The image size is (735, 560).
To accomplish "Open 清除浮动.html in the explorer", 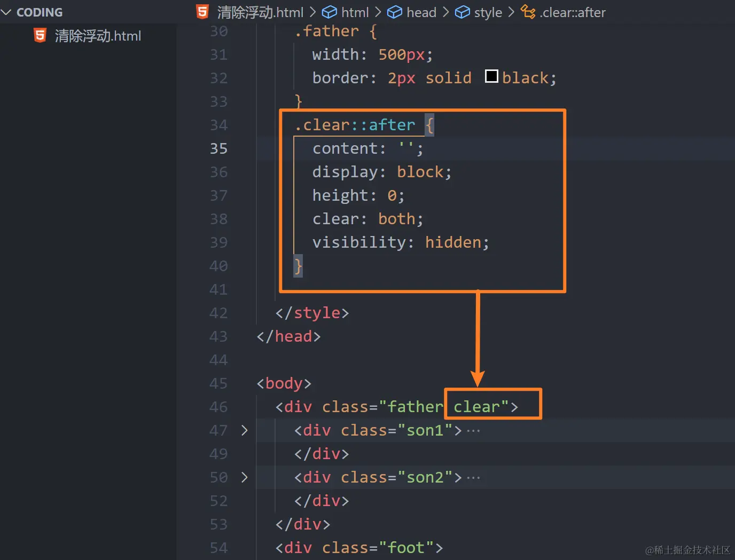I will pos(98,36).
